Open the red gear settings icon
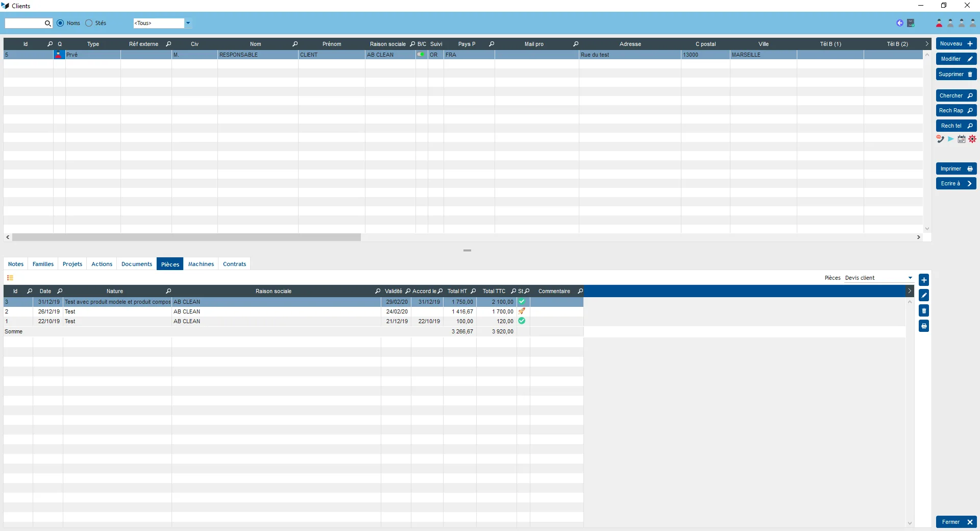This screenshot has width=980, height=531. pos(972,139)
